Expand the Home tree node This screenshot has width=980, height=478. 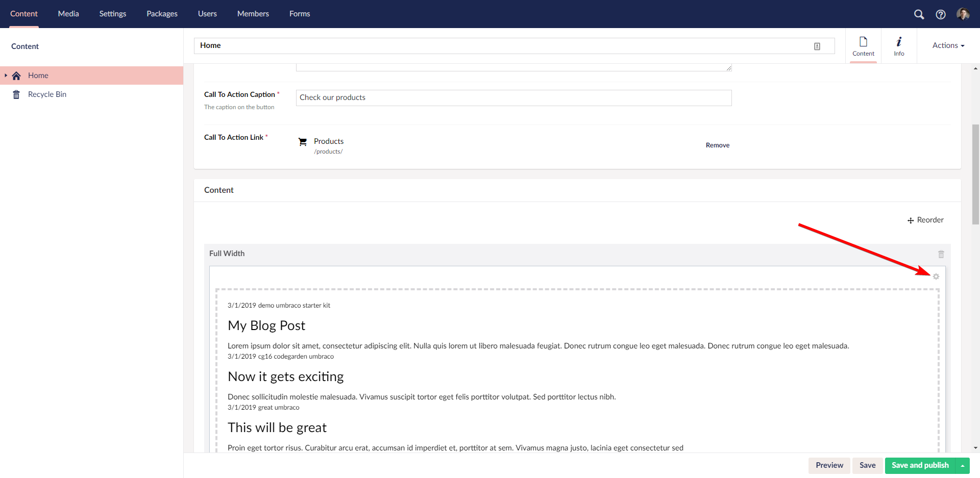5,75
